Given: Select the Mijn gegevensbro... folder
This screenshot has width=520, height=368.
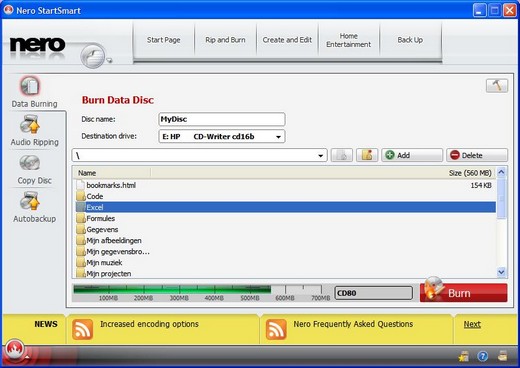Looking at the screenshot, I should [118, 251].
